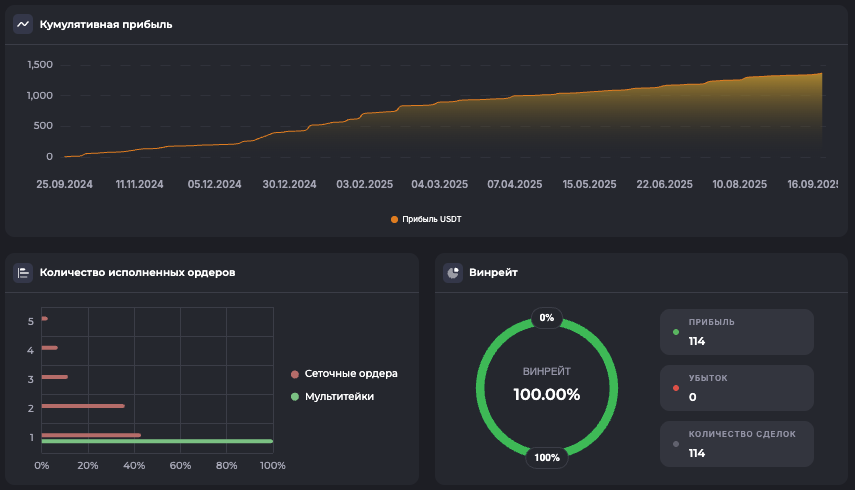
Task: Click the pie icon next to Винрейт title
Action: click(453, 272)
